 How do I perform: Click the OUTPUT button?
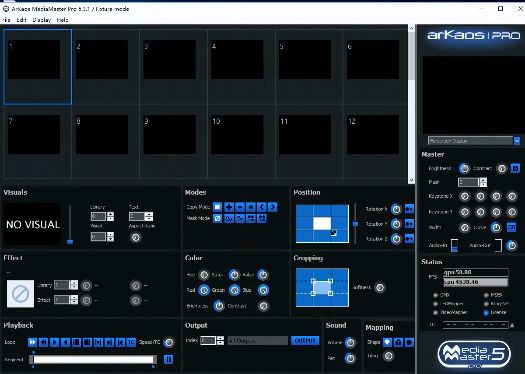[305, 341]
